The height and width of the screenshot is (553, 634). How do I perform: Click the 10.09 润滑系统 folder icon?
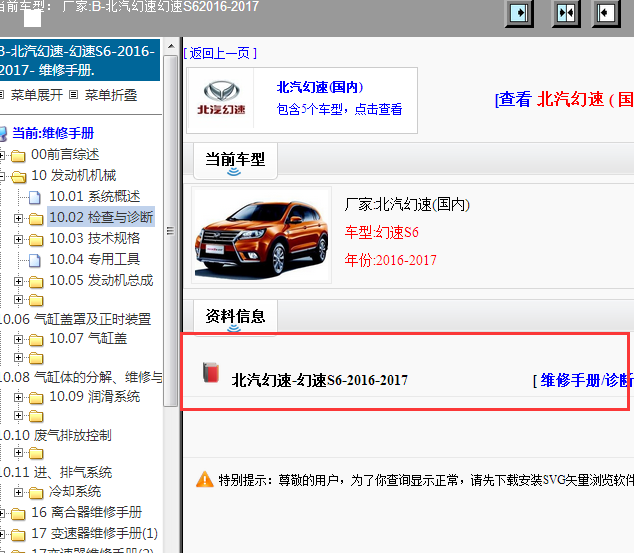click(36, 398)
